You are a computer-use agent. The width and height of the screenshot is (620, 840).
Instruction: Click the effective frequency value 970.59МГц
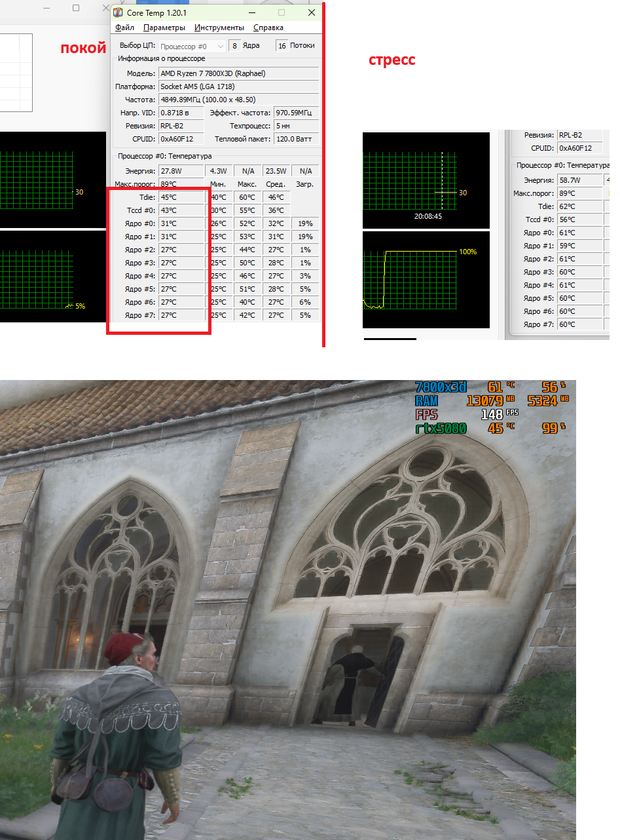click(x=296, y=113)
